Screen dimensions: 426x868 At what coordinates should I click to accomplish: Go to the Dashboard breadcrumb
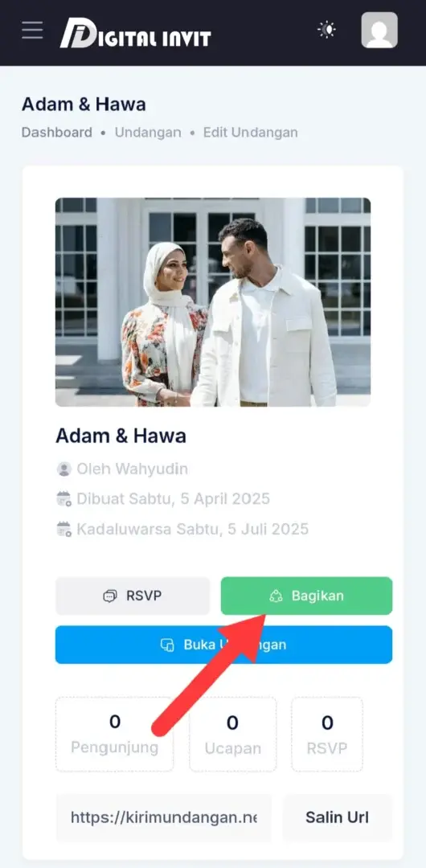(57, 133)
